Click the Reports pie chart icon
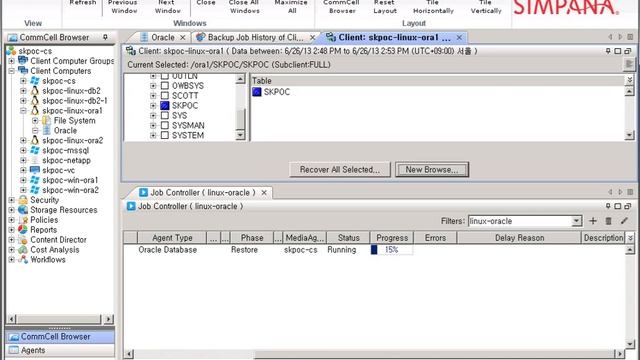The image size is (640, 360). click(23, 230)
